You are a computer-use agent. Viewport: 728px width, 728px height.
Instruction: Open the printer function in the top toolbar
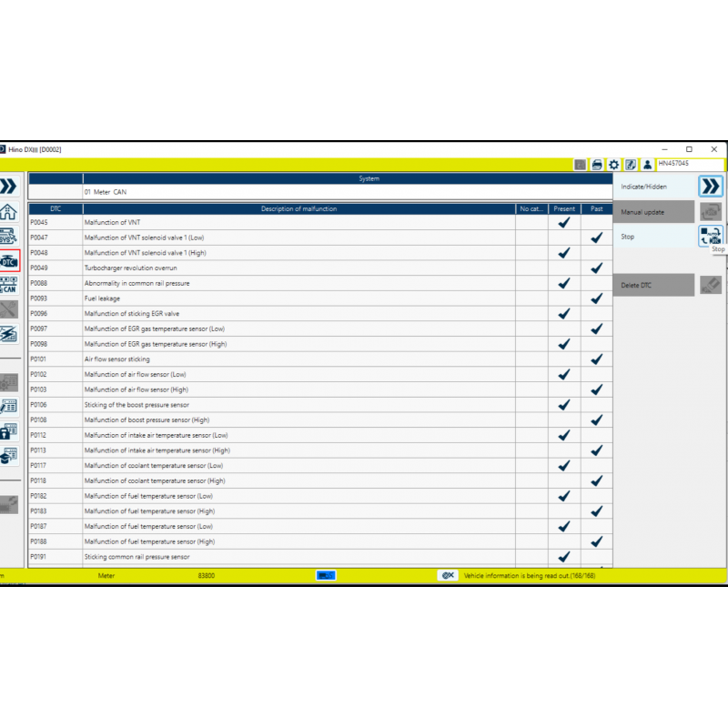(597, 164)
